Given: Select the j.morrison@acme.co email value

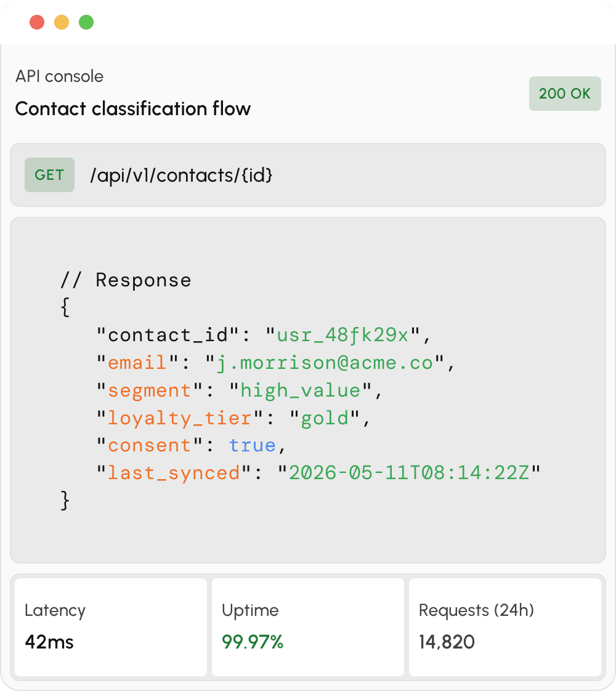Looking at the screenshot, I should (325, 363).
